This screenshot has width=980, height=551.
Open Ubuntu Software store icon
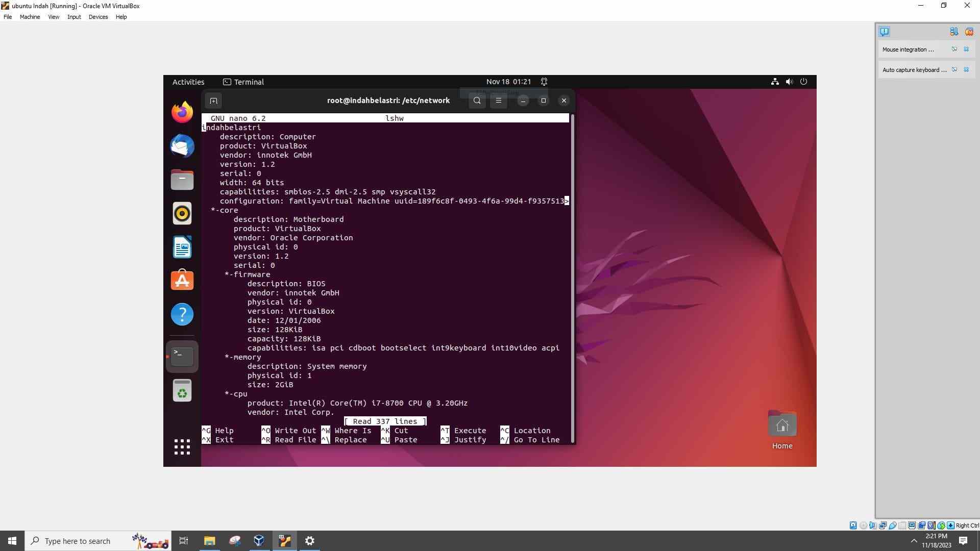click(x=182, y=281)
